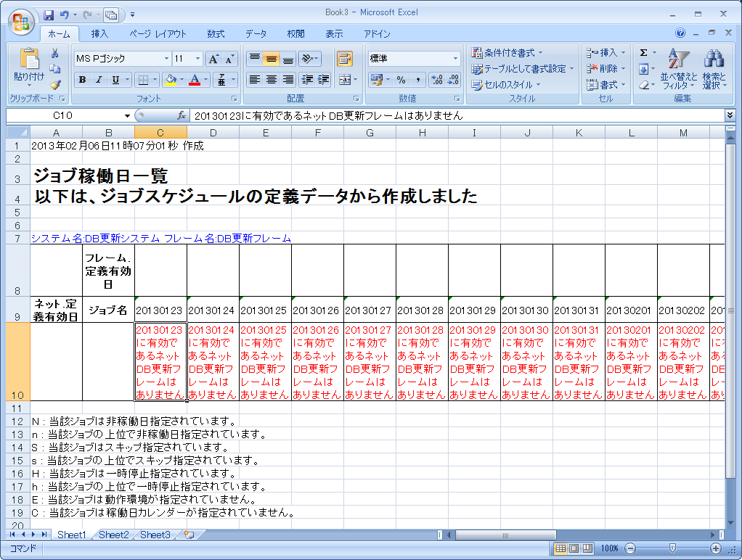Apply percent style to the cell
742x560 pixels.
pos(401,80)
